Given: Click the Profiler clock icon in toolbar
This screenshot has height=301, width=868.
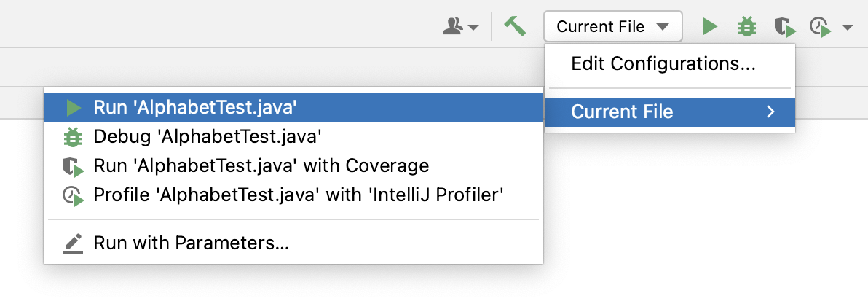Looking at the screenshot, I should pyautogui.click(x=821, y=27).
